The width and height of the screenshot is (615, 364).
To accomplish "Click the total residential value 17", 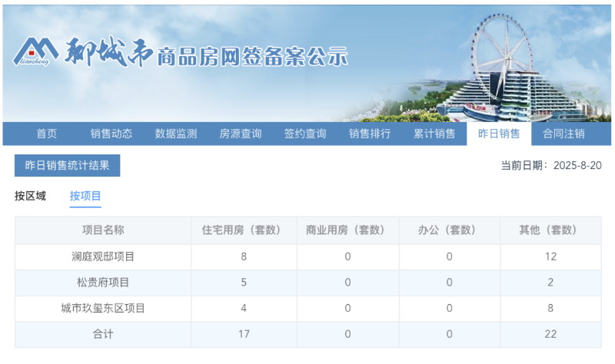I will tap(244, 334).
